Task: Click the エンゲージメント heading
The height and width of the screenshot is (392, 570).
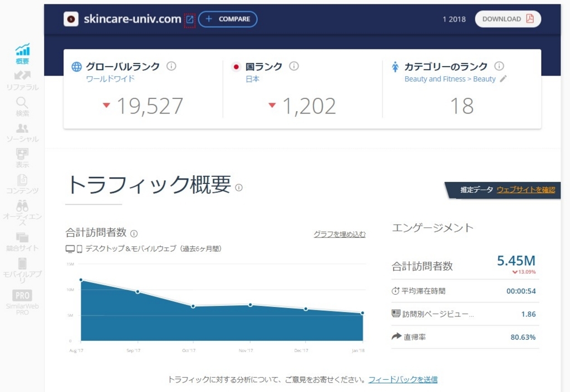Action: [x=433, y=228]
